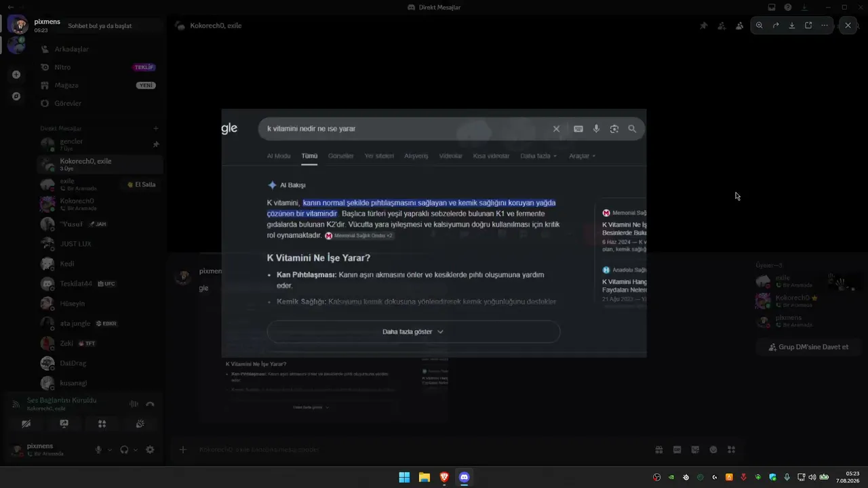868x488 pixels.
Task: Open the sticker picker in message bar
Action: tap(695, 449)
